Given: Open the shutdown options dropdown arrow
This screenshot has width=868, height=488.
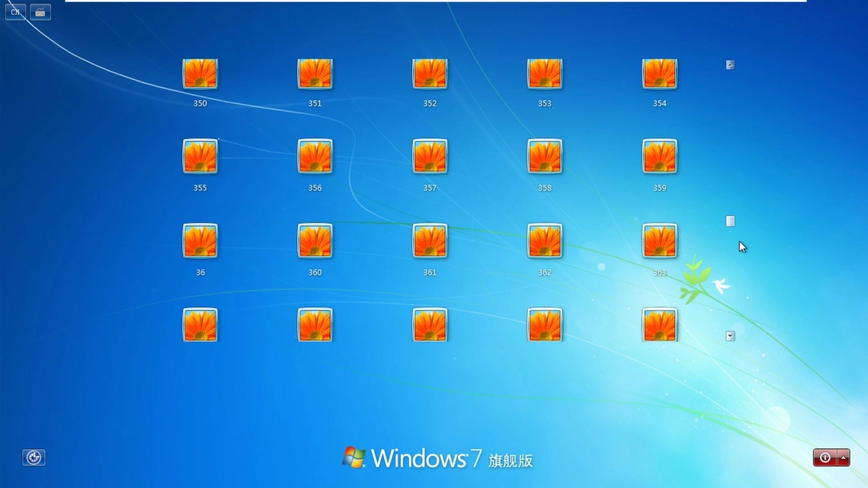Looking at the screenshot, I should tap(844, 458).
